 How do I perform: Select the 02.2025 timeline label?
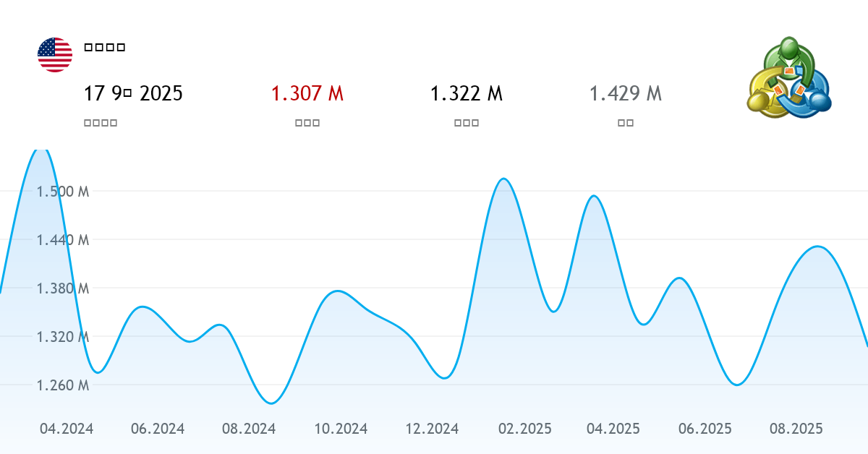click(524, 429)
